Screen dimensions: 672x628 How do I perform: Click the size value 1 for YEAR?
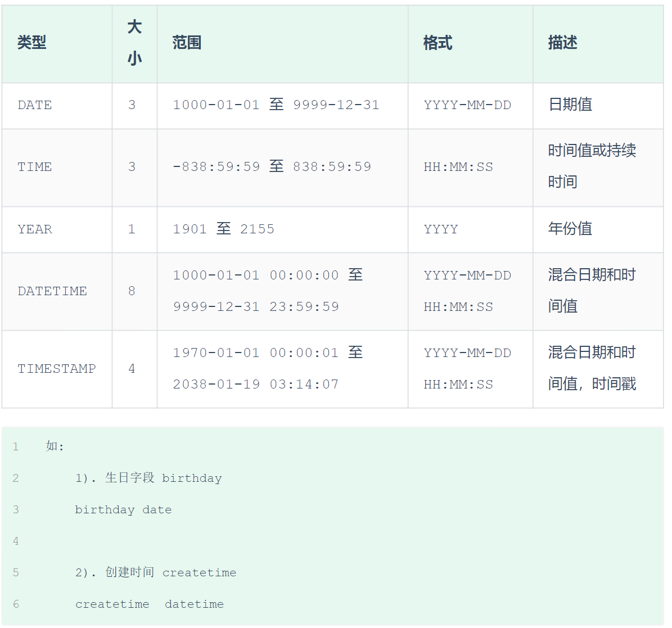tap(132, 229)
